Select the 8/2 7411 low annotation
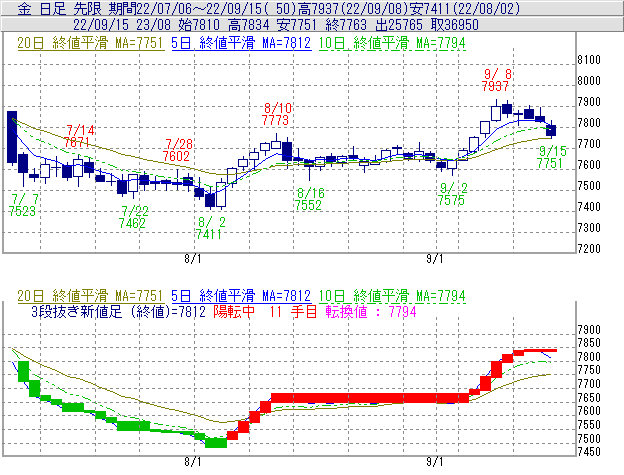 pos(210,228)
